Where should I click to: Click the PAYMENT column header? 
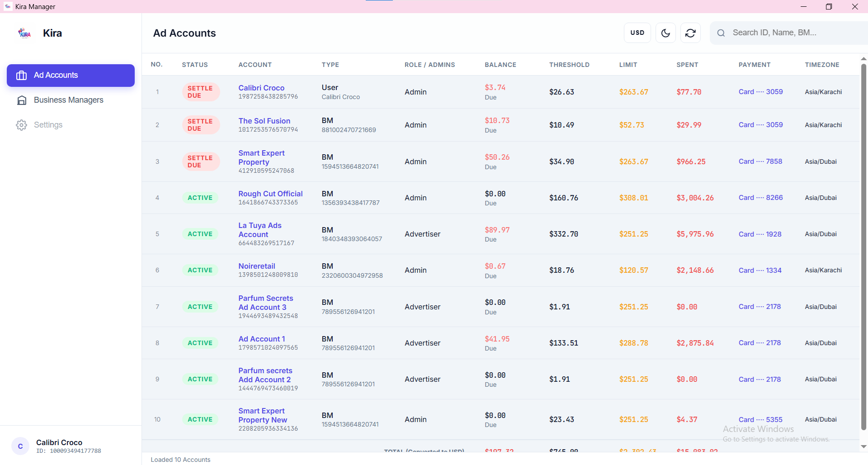point(755,65)
